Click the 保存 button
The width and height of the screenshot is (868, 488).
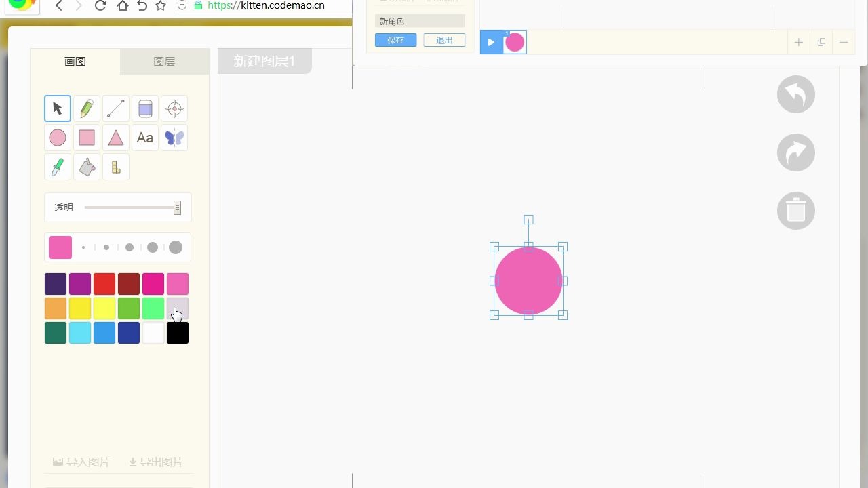(x=396, y=41)
